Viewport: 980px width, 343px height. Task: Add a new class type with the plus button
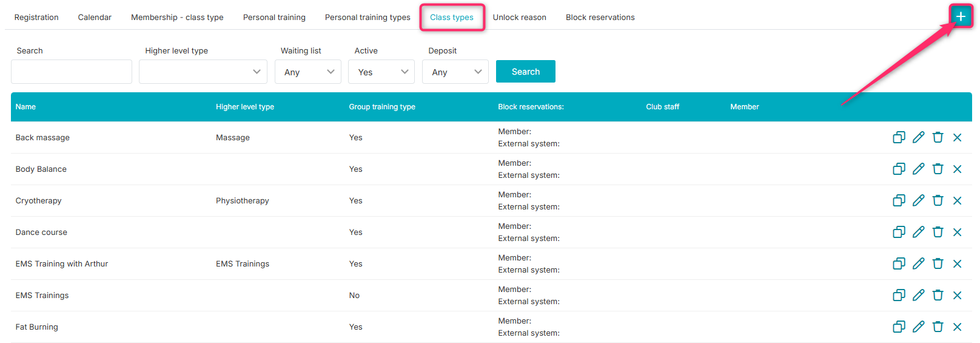[x=961, y=16]
